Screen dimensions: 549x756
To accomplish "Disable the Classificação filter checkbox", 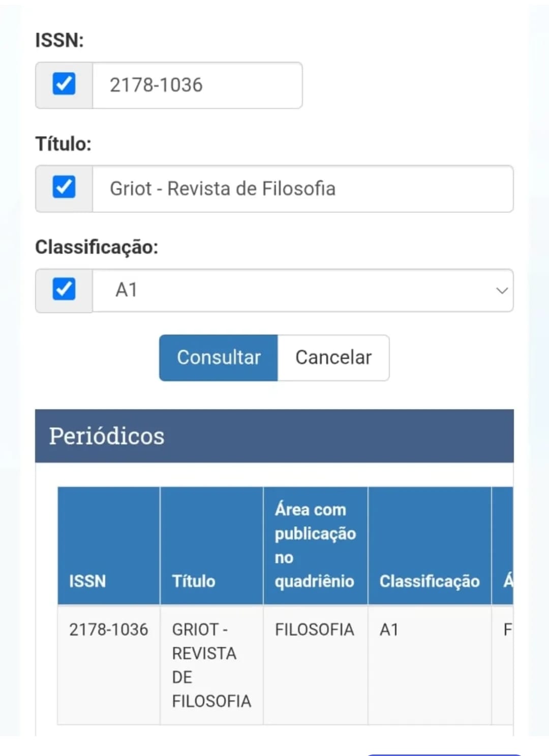I will click(64, 289).
